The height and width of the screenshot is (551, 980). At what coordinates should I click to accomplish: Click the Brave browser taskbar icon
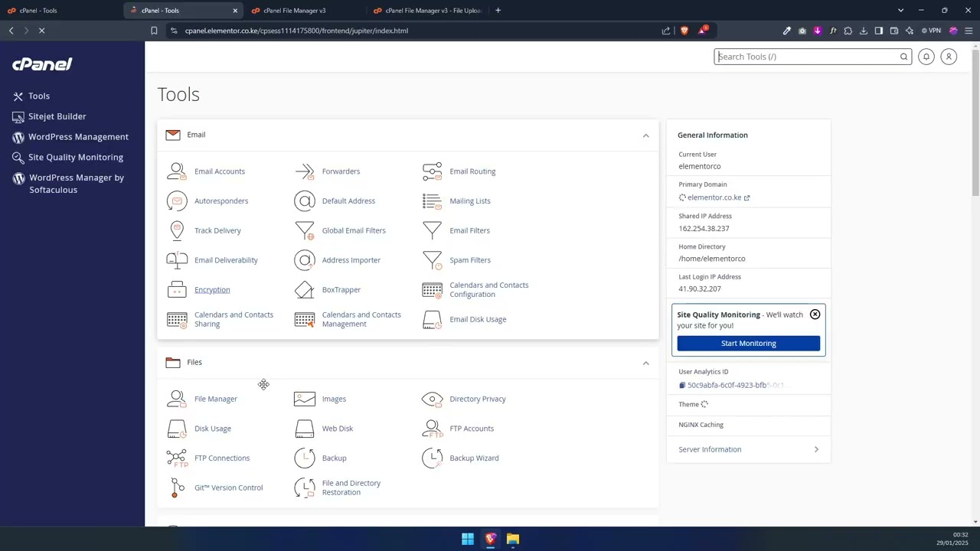click(490, 539)
